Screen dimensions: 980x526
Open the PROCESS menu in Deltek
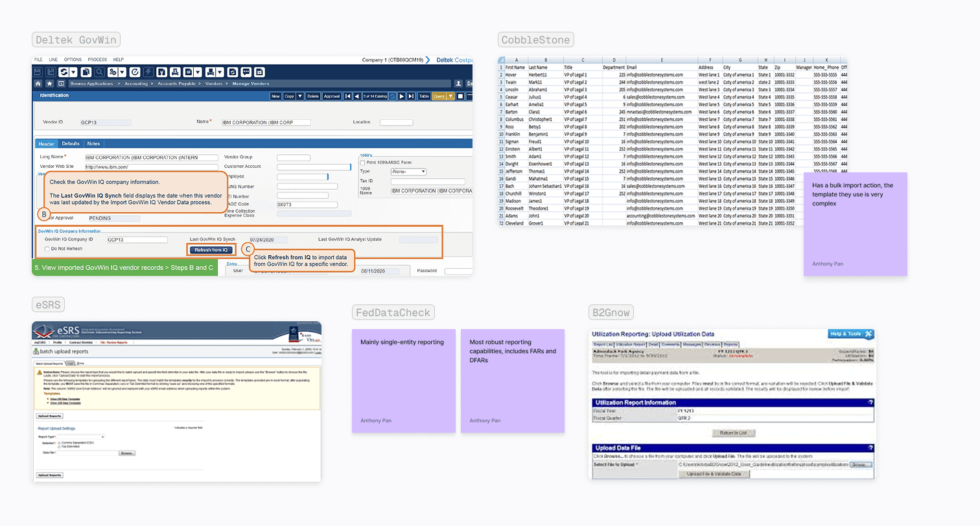coord(97,60)
